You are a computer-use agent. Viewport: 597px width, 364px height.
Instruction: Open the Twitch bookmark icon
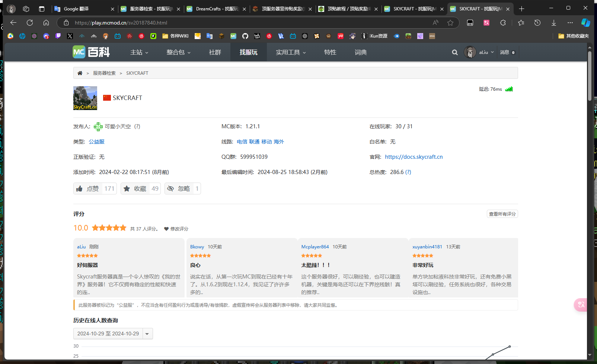coord(58,36)
